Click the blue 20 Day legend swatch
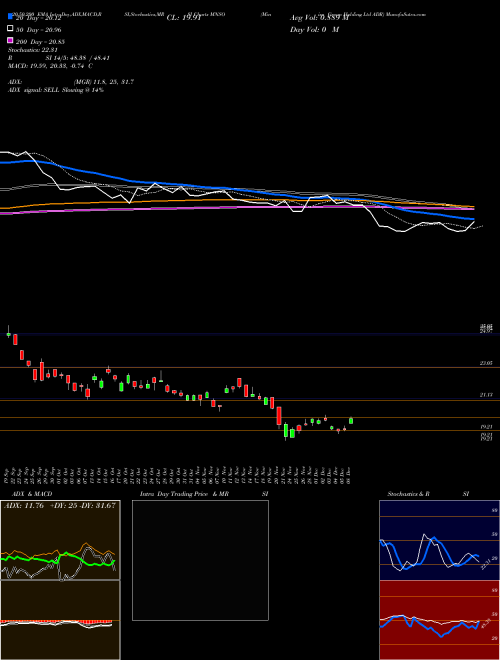Image resolution: width=500 pixels, height=660 pixels. (x=11, y=16)
